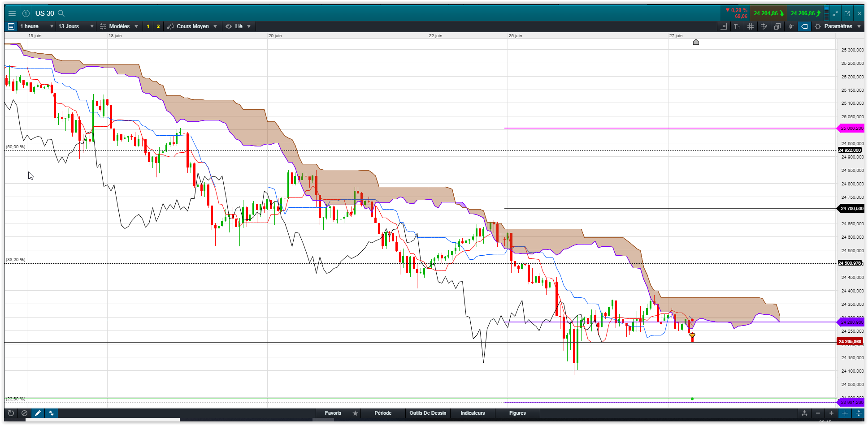
Task: Click the cascading windows icon in toolbar
Action: click(x=777, y=26)
